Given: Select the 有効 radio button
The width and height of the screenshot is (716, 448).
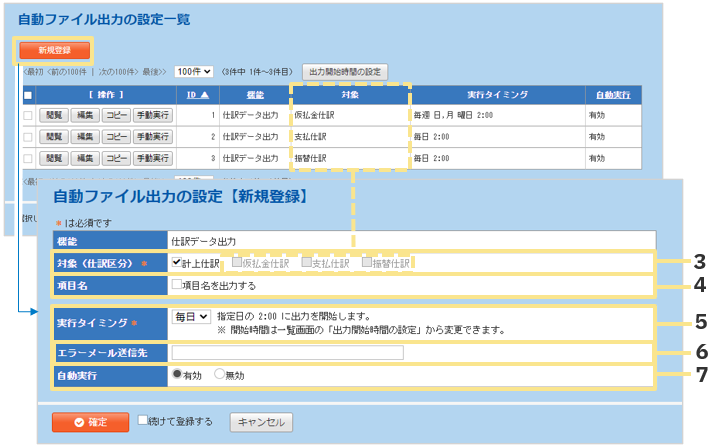Looking at the screenshot, I should pyautogui.click(x=177, y=375).
